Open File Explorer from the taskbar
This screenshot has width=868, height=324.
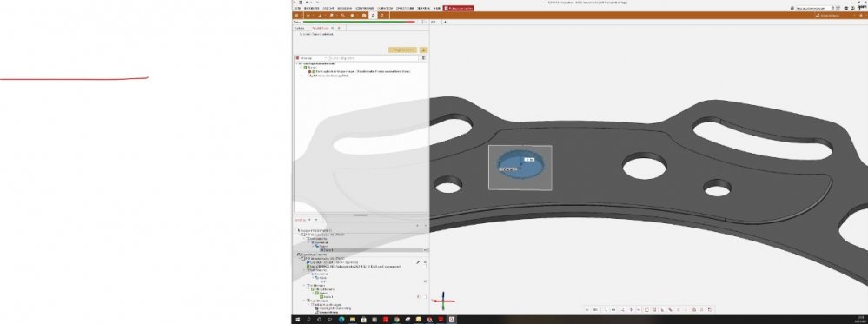coord(353,320)
